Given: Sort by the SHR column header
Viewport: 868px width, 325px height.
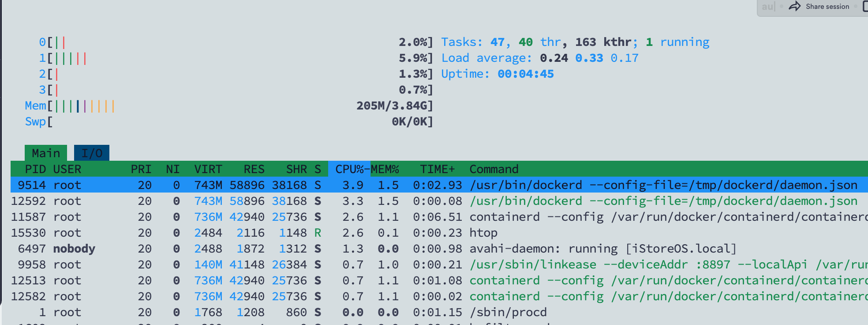Looking at the screenshot, I should 296,169.
